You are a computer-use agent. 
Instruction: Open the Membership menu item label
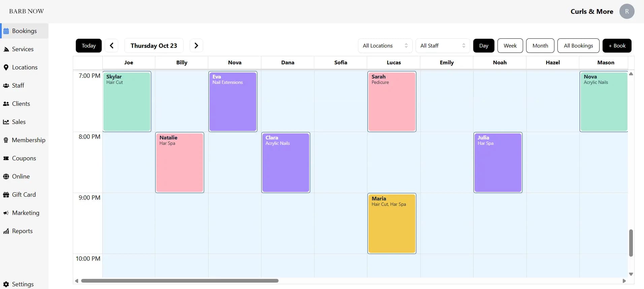(29, 140)
